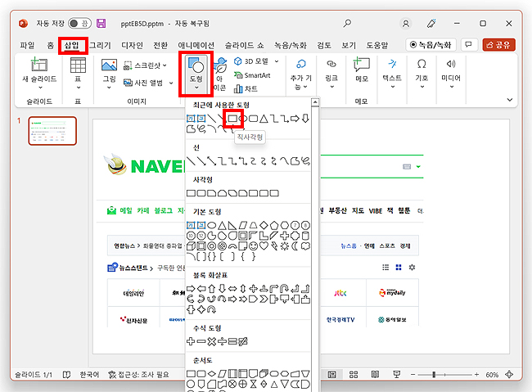Select the Heart shape in basic shapes
The image size is (532, 392).
click(264, 246)
